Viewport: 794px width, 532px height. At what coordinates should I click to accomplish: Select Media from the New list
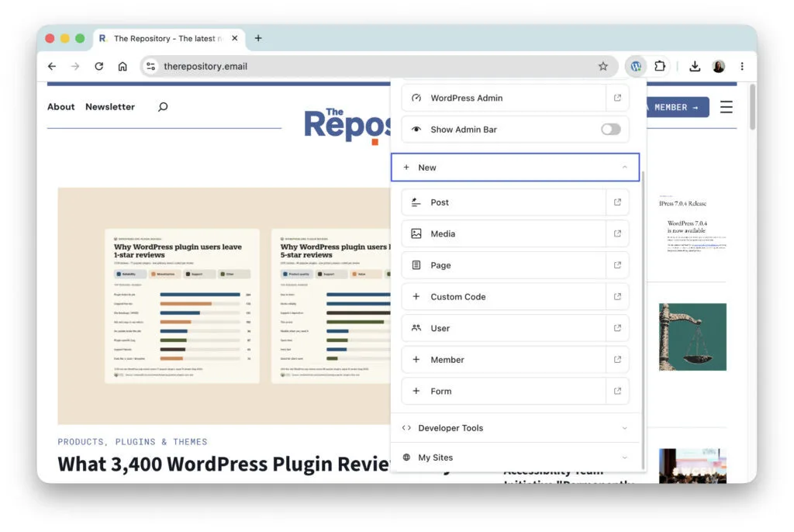tap(504, 233)
